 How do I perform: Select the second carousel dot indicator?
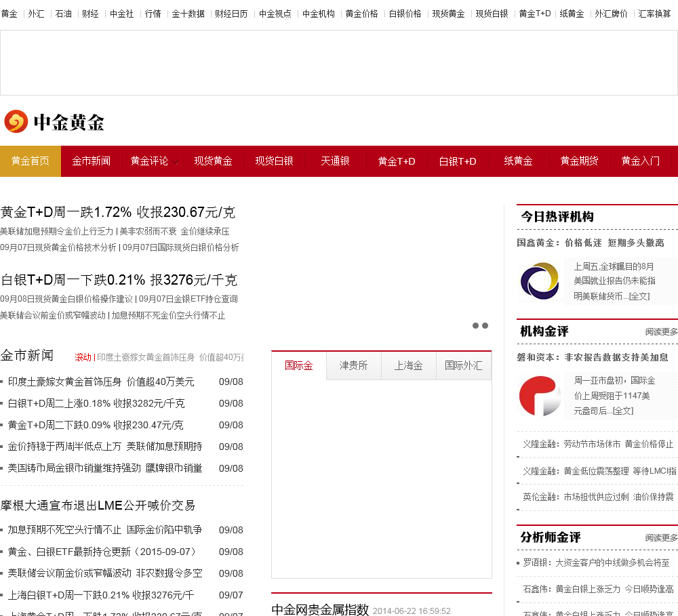(x=485, y=325)
